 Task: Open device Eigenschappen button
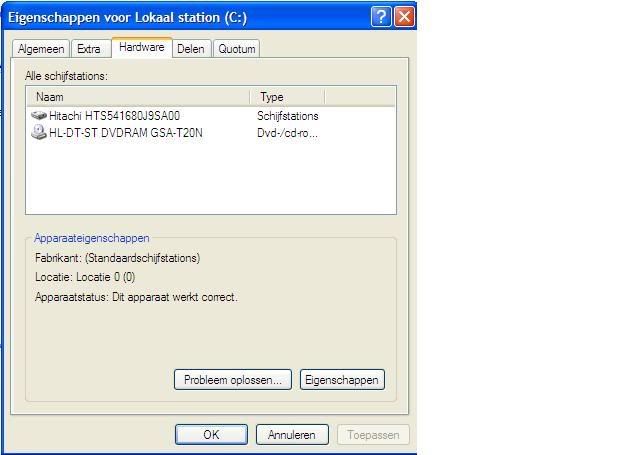342,380
